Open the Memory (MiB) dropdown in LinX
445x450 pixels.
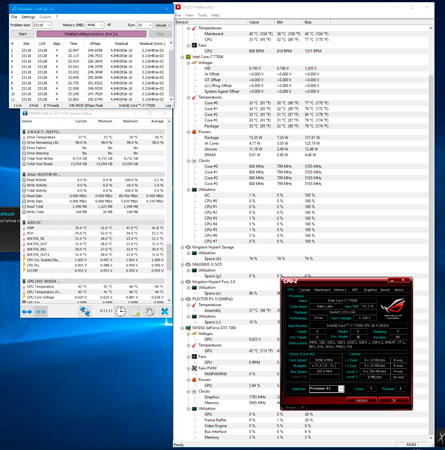coord(101,25)
